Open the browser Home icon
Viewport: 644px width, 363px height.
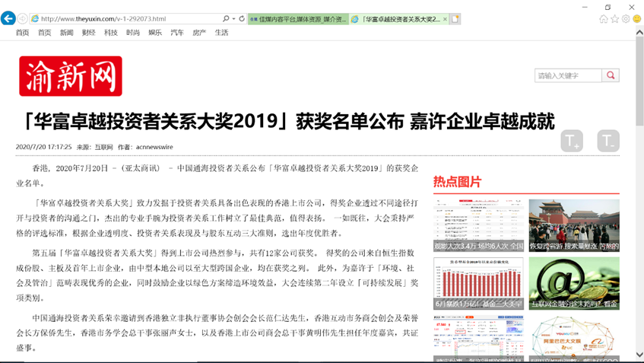[604, 19]
